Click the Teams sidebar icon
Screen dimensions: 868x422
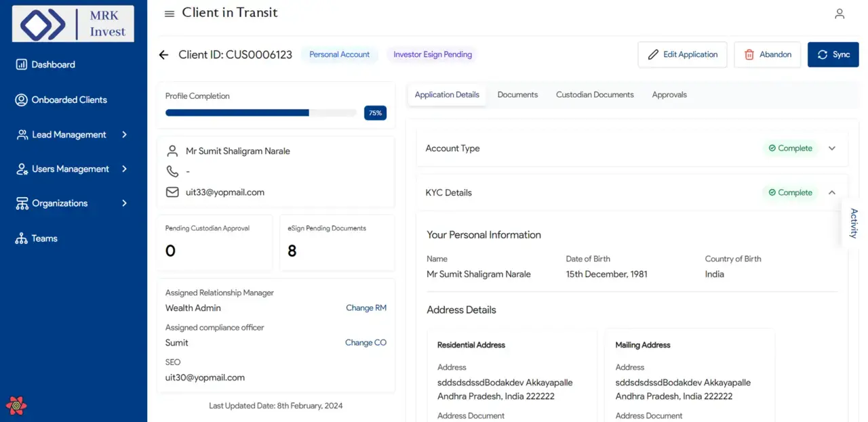pyautogui.click(x=22, y=238)
